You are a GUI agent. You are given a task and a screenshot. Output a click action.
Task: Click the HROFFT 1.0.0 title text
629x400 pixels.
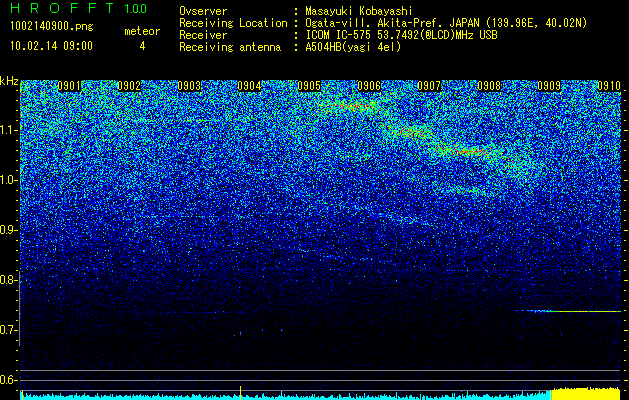click(x=78, y=8)
